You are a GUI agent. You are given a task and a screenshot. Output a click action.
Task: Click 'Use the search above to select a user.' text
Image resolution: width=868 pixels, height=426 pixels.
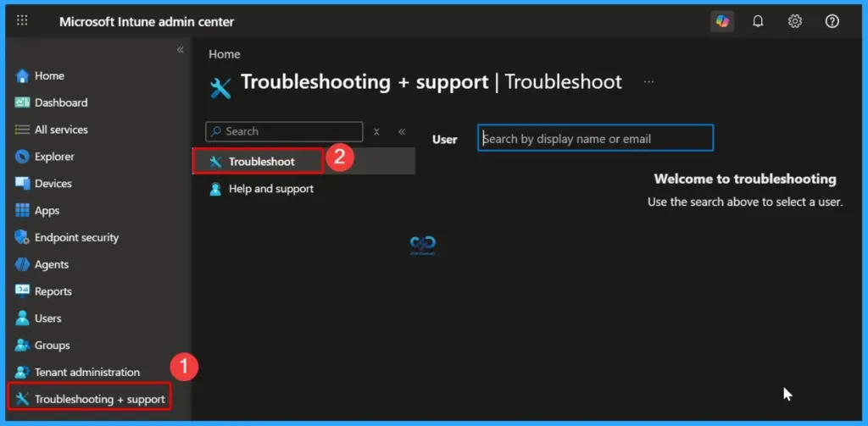coord(745,202)
